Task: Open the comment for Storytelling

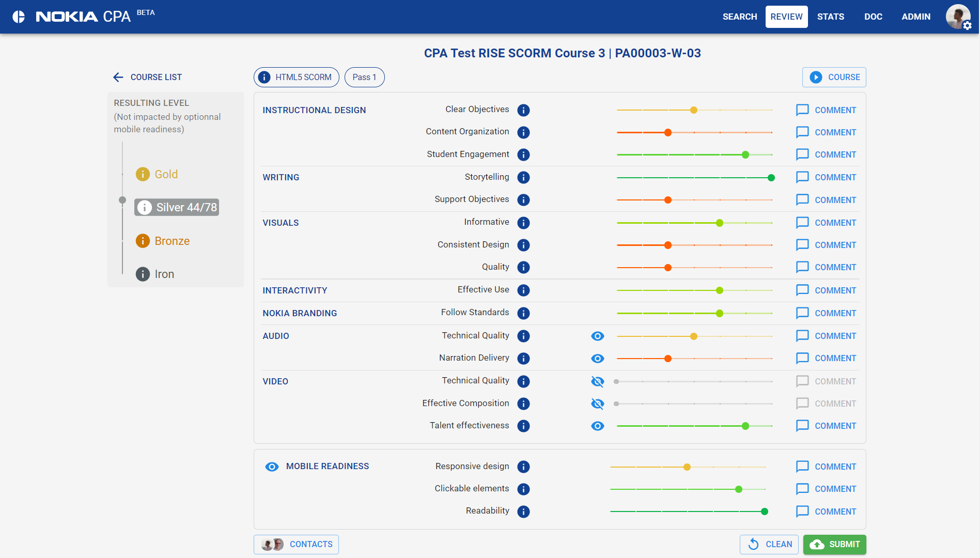Action: point(826,177)
